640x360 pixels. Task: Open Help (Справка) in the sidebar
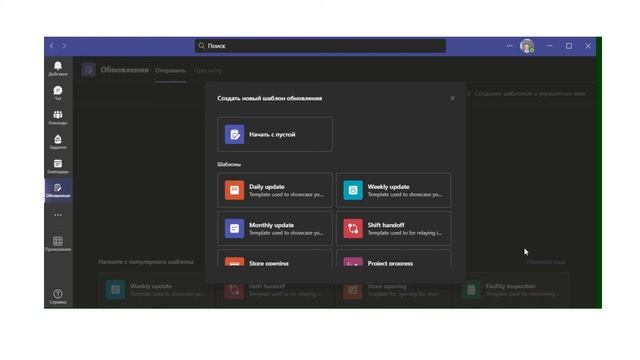58,296
